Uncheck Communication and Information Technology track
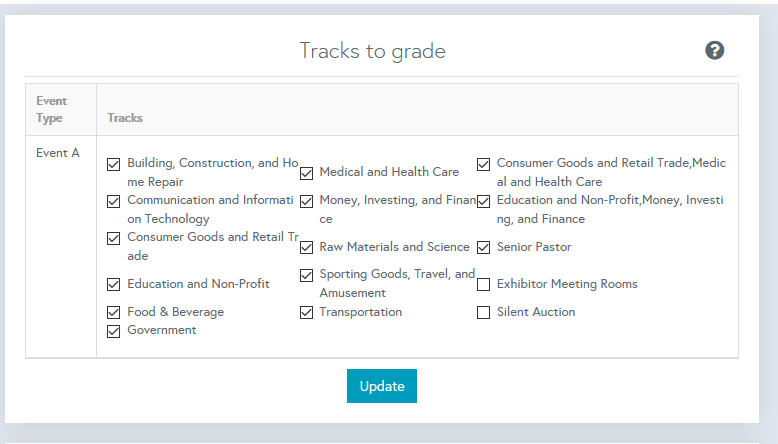 tap(114, 201)
